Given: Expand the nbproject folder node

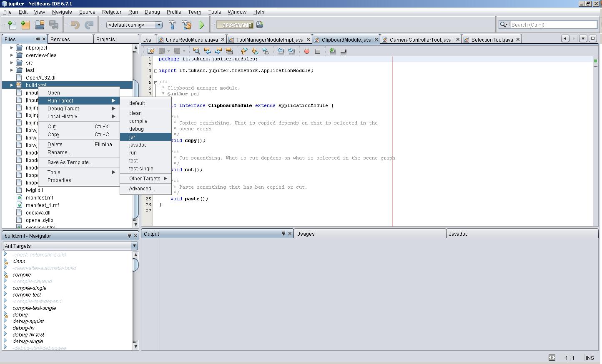Looking at the screenshot, I should 12,47.
